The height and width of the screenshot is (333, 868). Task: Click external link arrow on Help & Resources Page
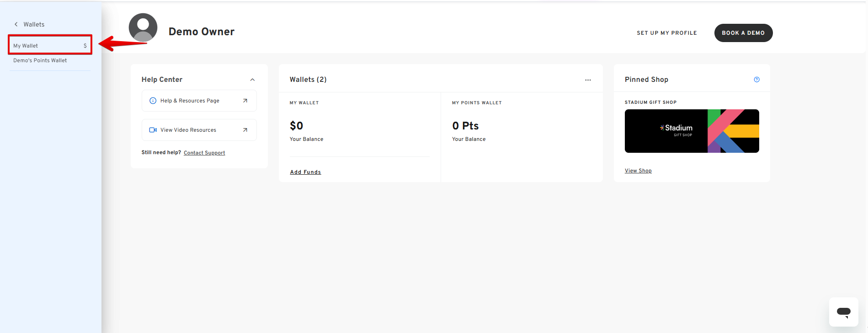[245, 101]
